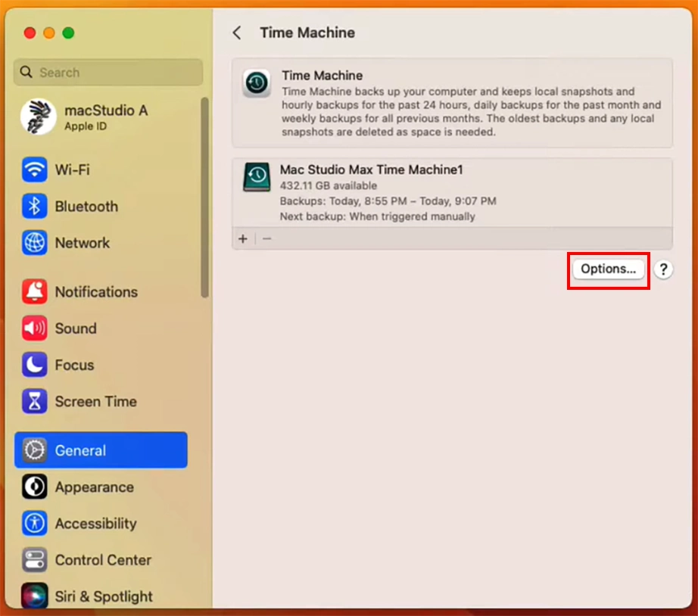Click the yellow minimize window button
This screenshot has height=616, width=698.
(49, 33)
